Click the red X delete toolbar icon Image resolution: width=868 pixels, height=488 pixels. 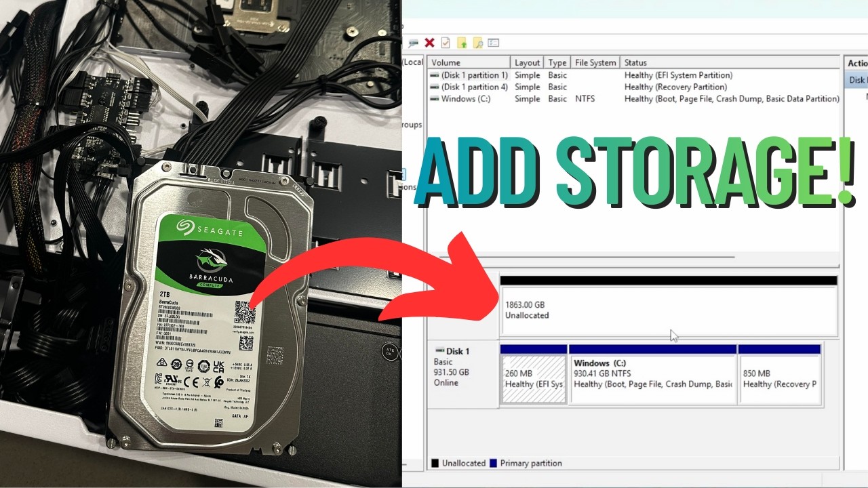pyautogui.click(x=429, y=43)
